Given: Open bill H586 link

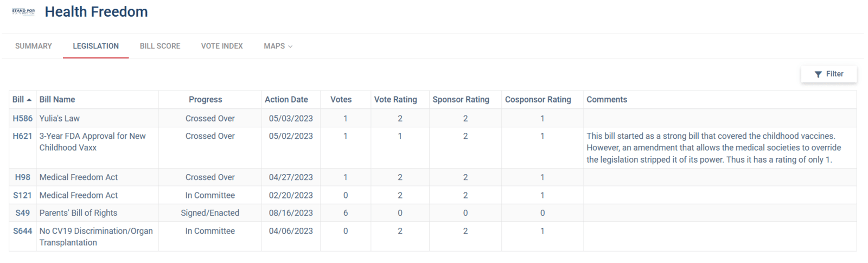Looking at the screenshot, I should (x=23, y=118).
